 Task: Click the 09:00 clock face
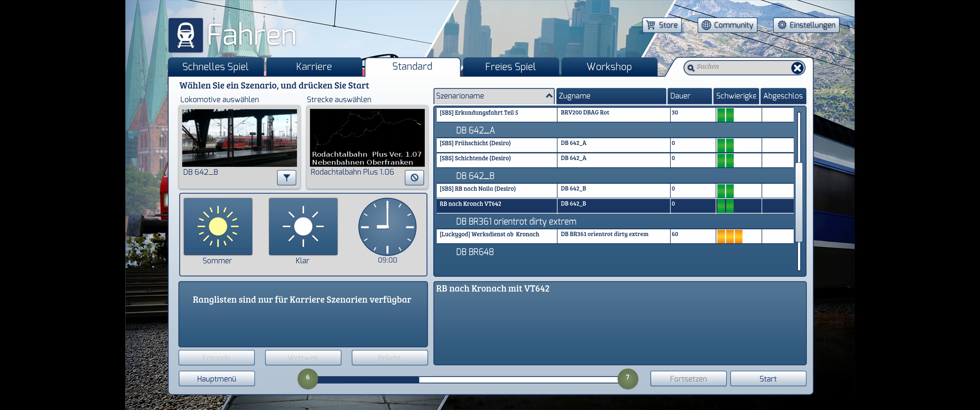[x=387, y=227]
